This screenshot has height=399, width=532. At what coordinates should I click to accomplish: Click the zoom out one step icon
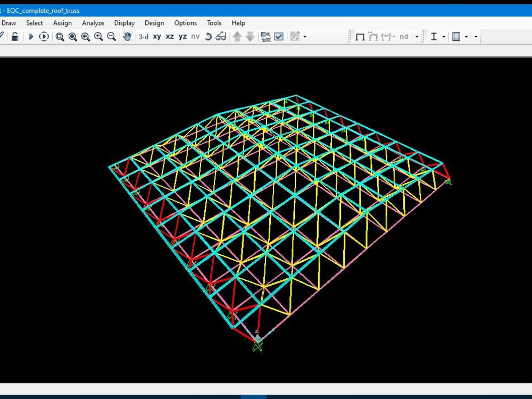point(111,37)
